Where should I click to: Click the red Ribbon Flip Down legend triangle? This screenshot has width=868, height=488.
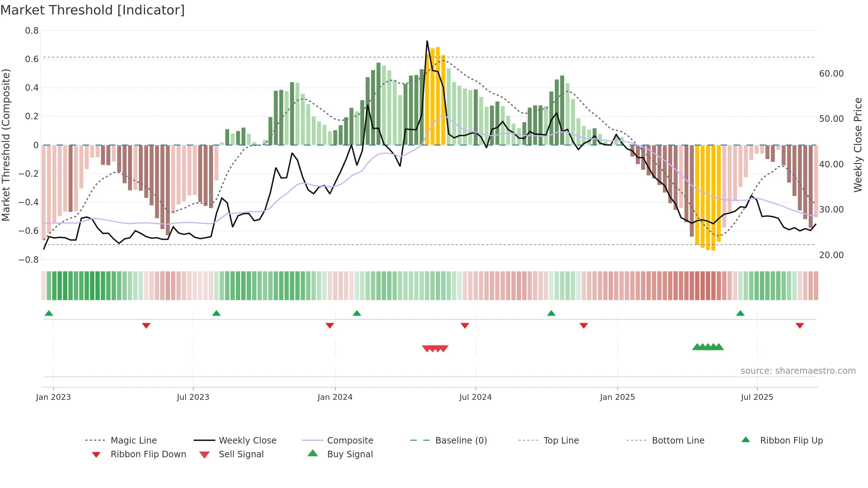tap(96, 455)
